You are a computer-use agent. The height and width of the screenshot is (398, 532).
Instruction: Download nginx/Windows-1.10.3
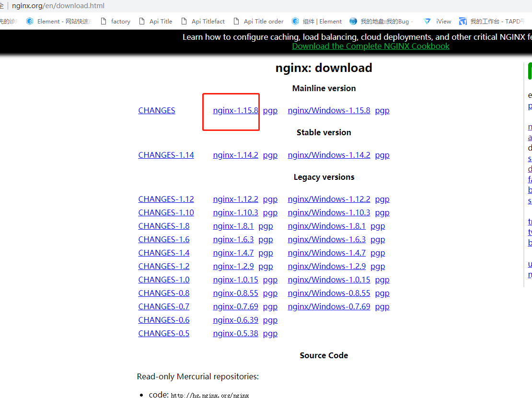pyautogui.click(x=329, y=212)
